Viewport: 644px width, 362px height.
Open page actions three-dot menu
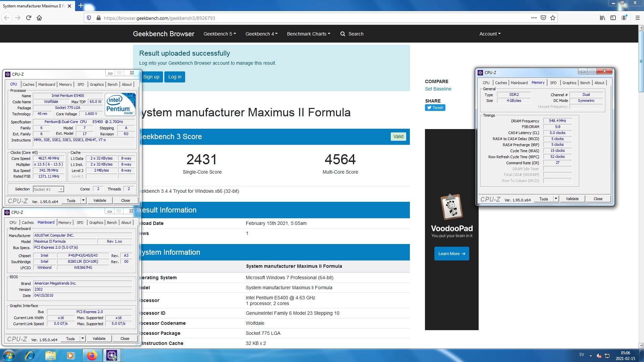[534, 18]
